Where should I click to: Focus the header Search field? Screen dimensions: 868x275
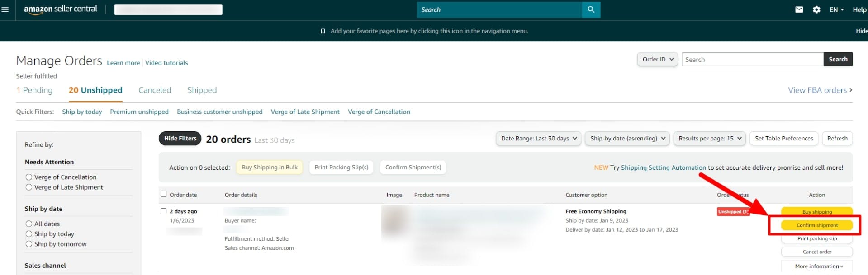click(499, 9)
